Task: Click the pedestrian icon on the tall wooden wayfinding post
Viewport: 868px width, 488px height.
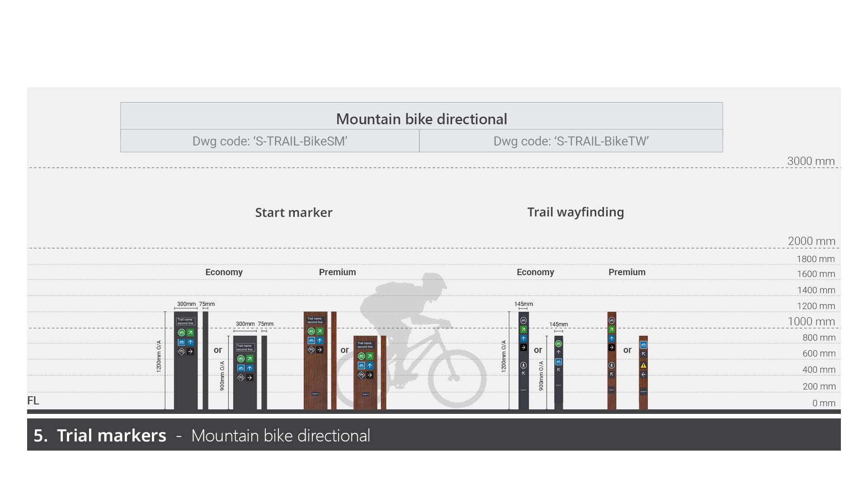Action: coord(612,365)
